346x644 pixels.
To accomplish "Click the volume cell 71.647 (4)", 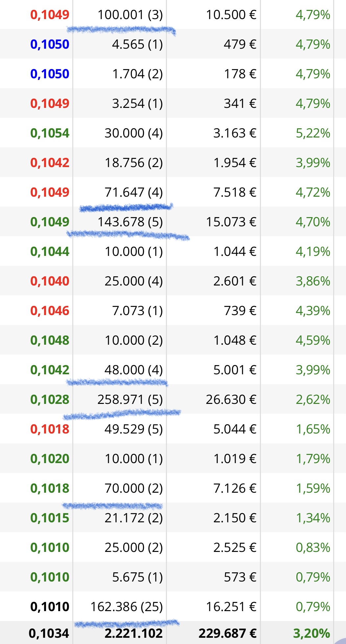I will click(x=134, y=192).
